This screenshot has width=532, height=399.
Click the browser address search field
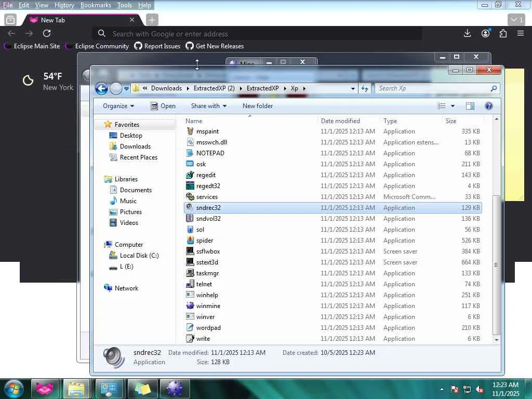257,34
